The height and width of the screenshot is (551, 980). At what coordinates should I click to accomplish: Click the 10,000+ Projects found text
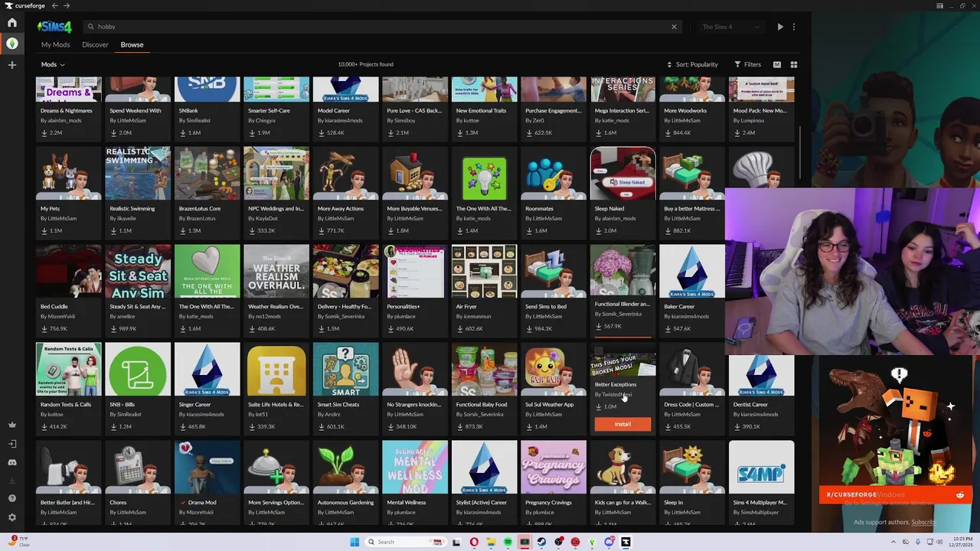pyautogui.click(x=365, y=64)
